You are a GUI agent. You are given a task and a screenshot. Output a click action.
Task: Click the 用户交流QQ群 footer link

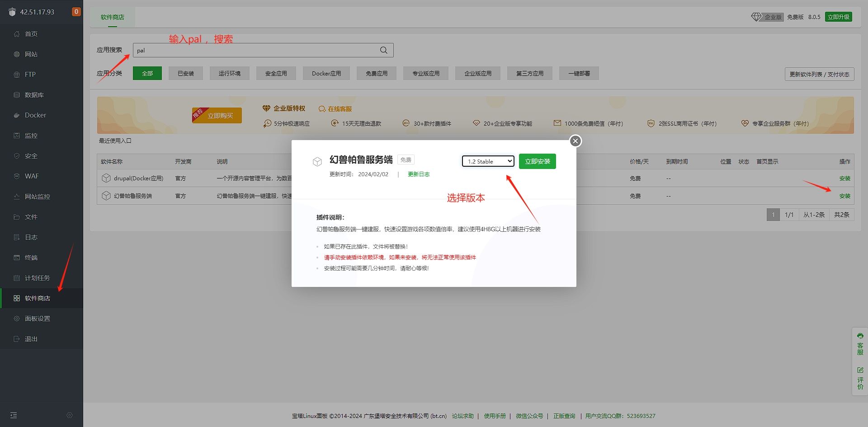pyautogui.click(x=620, y=416)
